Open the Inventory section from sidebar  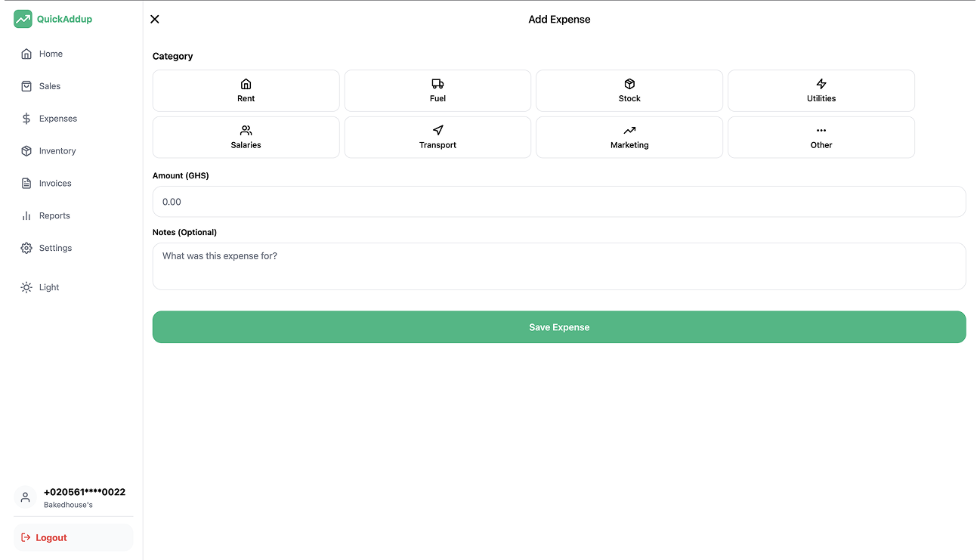57,150
